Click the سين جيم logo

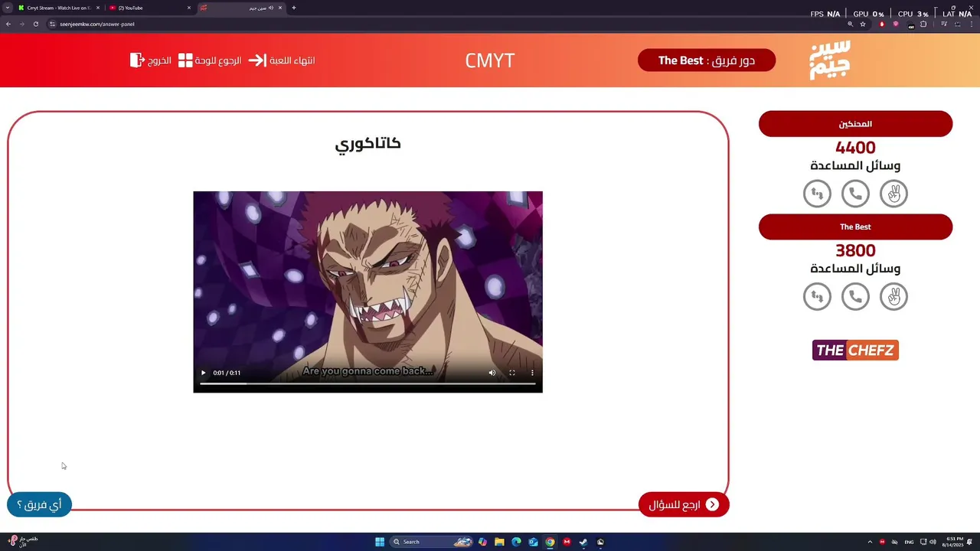click(x=830, y=60)
